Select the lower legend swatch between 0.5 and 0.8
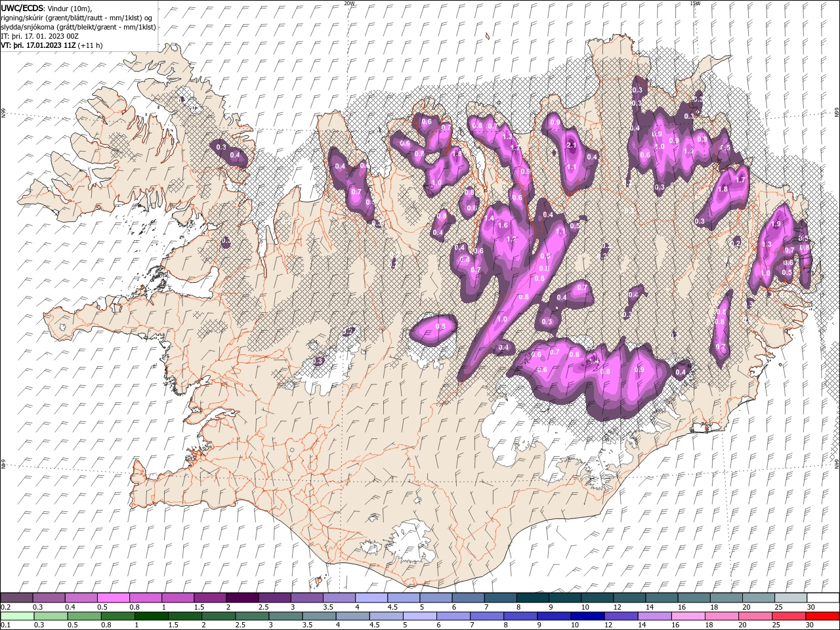The height and width of the screenshot is (630, 840). tap(84, 616)
